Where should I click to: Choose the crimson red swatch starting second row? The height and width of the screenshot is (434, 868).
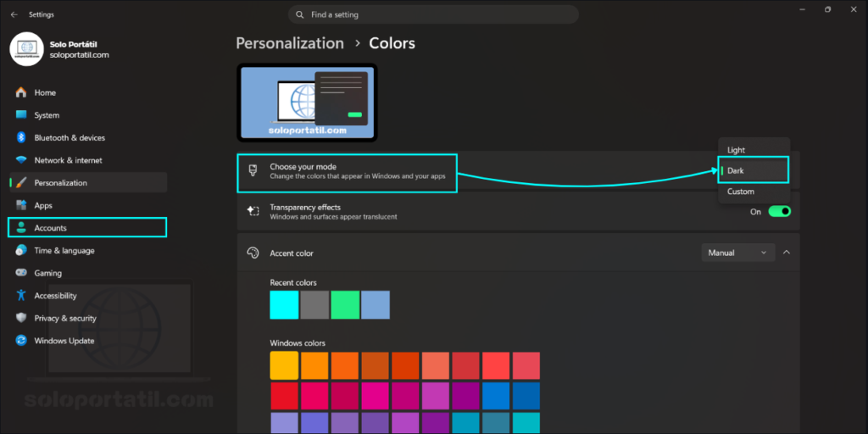coord(284,397)
